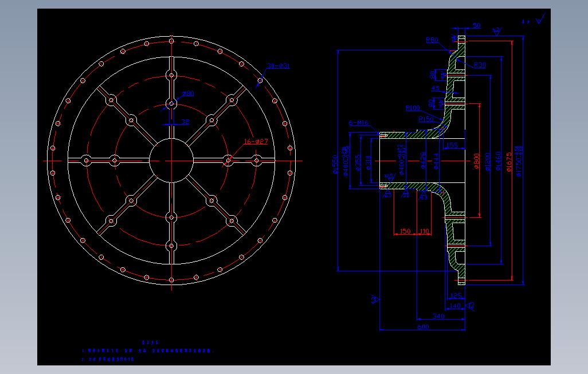Select the ø1550 diameter dimension
Viewport: 588px width, 374px height.
click(336, 165)
